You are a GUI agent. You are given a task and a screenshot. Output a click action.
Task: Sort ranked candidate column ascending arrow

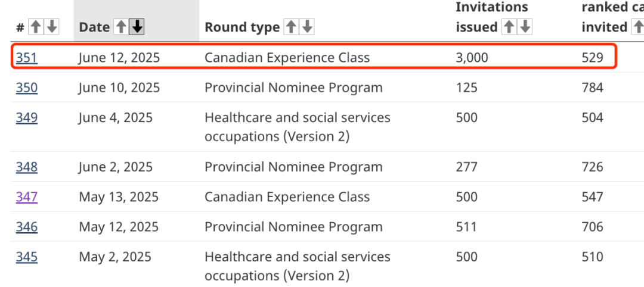(636, 27)
